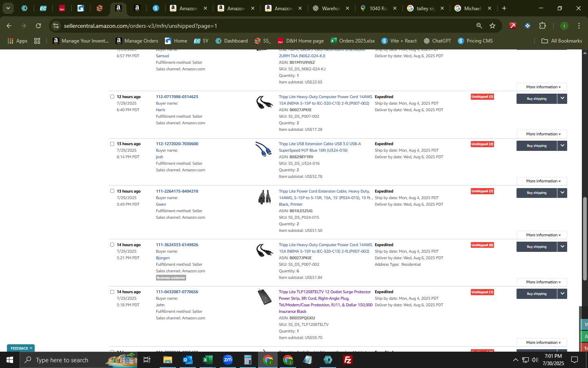
Task: Open Excel from the taskbar
Action: tap(207, 360)
